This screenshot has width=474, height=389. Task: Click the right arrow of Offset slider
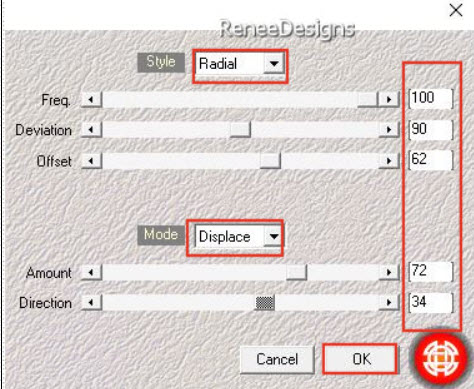[389, 161]
